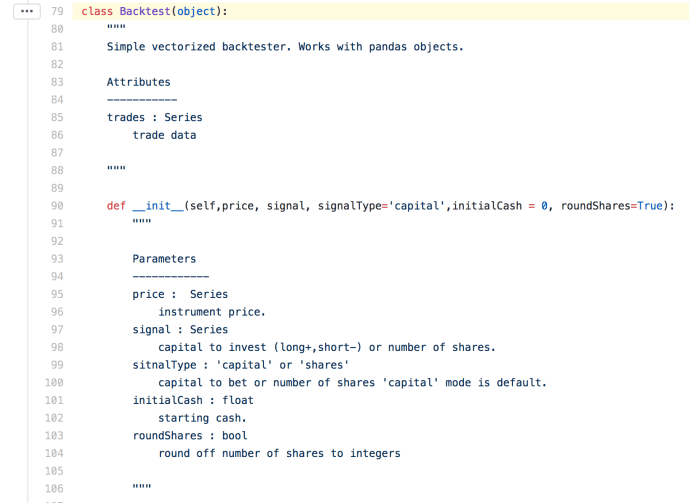The height and width of the screenshot is (503, 689).
Task: Click line number 79
Action: (57, 11)
